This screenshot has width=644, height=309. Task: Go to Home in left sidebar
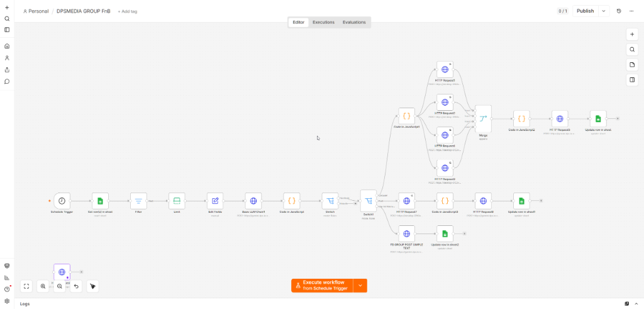tap(7, 46)
